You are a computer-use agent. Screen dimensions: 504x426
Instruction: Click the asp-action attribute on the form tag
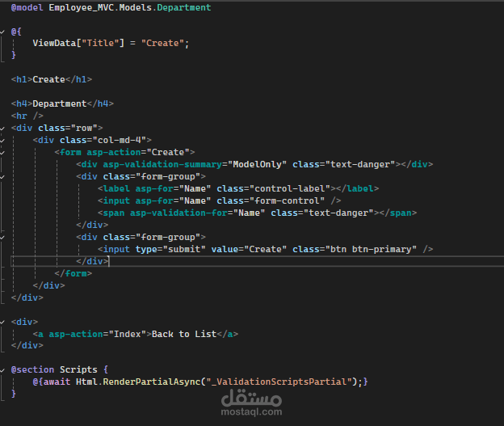click(x=114, y=152)
